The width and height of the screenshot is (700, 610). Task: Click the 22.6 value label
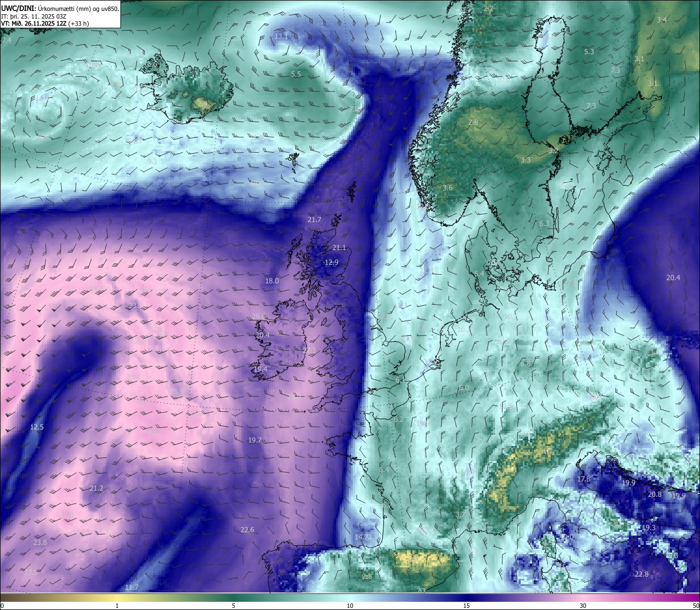click(247, 530)
